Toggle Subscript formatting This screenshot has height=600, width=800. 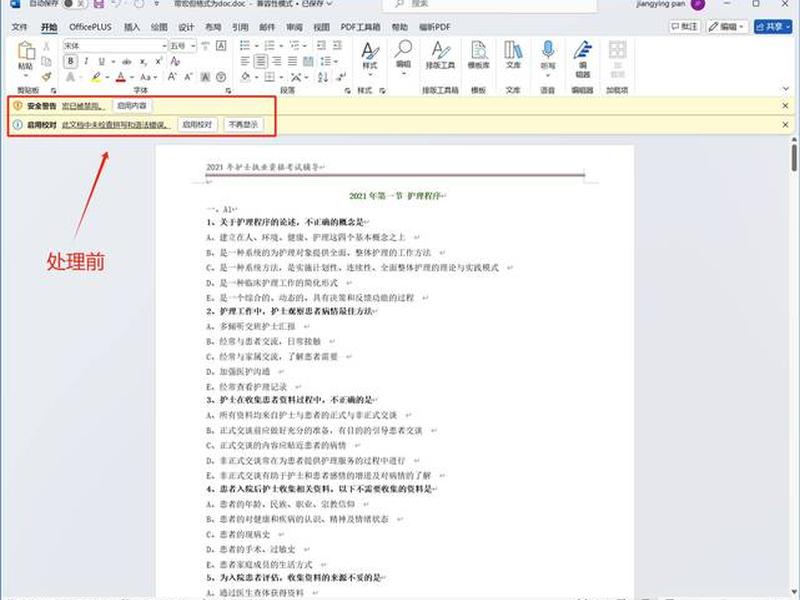[143, 61]
